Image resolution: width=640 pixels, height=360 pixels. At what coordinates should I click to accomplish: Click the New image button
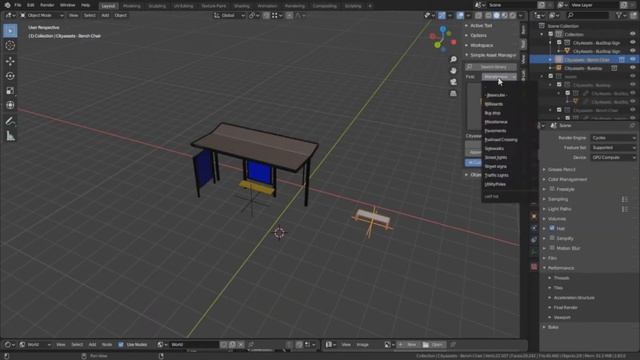point(409,345)
